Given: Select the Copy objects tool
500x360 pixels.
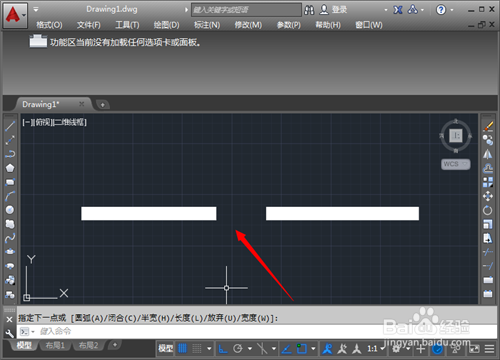Looking at the screenshot, I should click(488, 140).
